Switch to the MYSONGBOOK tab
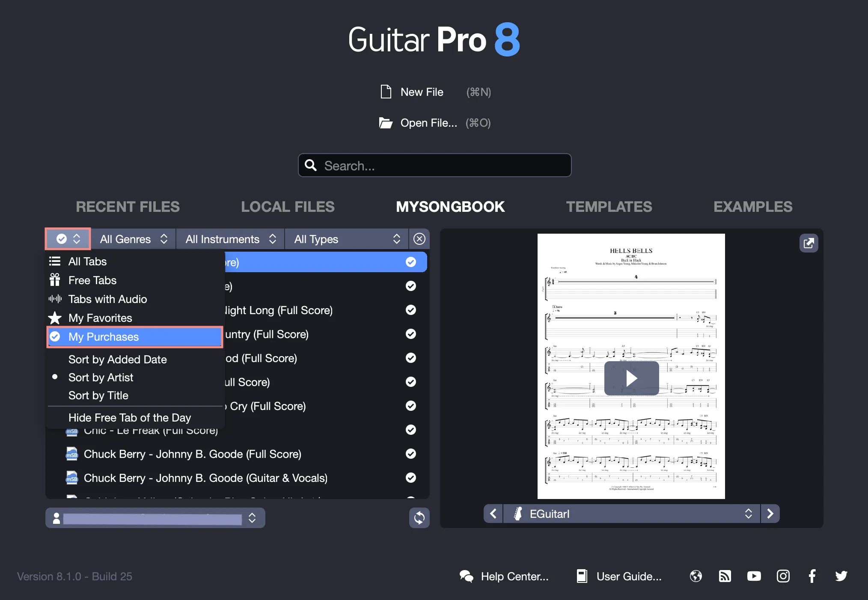 [450, 207]
